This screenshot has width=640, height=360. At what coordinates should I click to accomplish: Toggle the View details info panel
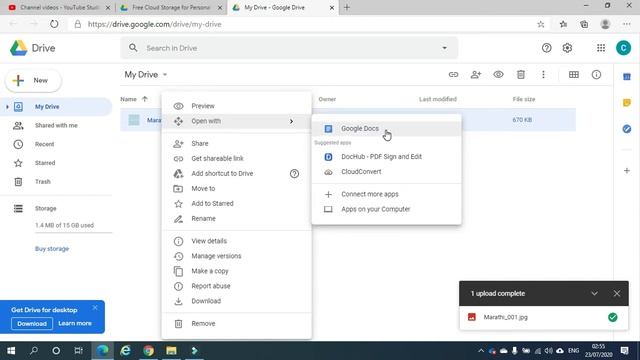(x=596, y=75)
